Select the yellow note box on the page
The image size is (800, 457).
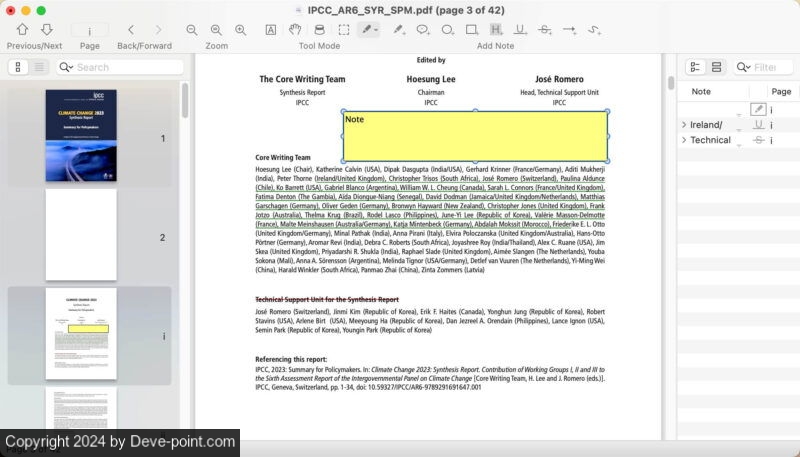click(x=475, y=137)
